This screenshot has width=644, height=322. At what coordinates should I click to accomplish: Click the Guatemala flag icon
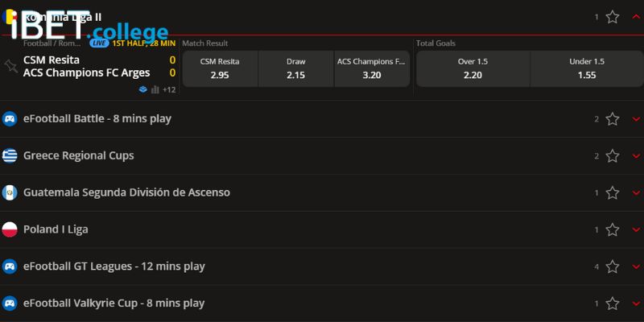[x=10, y=192]
